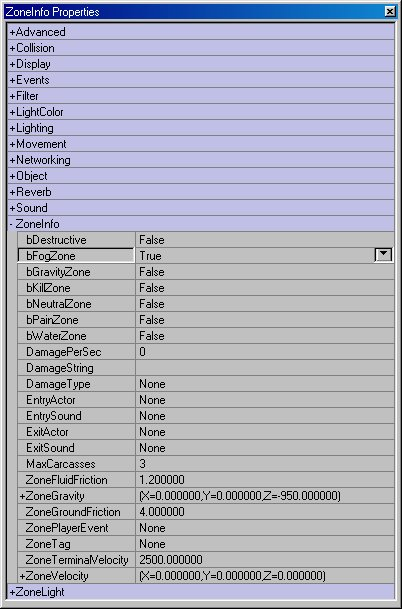Select the bPainZone property row
402x609 pixels.
[206, 320]
